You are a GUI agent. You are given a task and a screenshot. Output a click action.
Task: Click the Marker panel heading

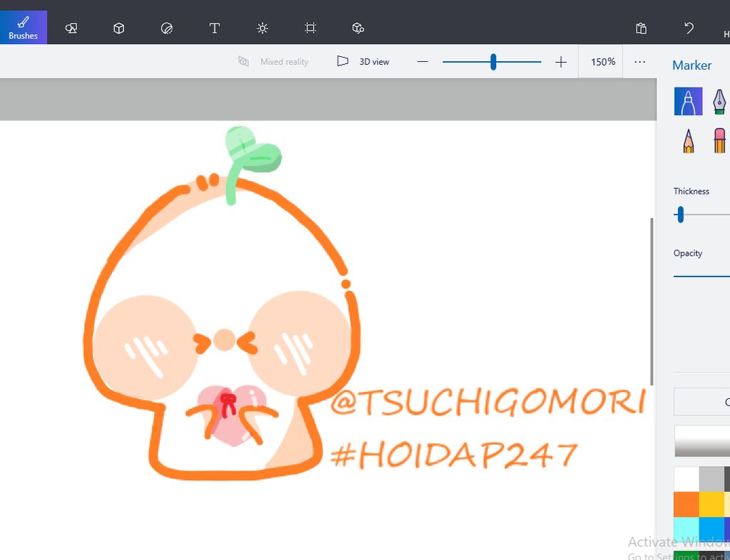[692, 65]
